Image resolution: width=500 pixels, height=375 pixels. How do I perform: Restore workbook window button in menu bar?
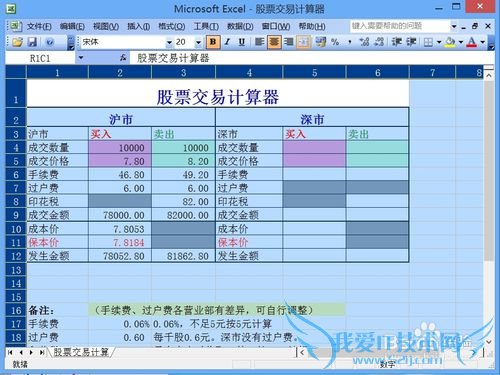click(475, 26)
